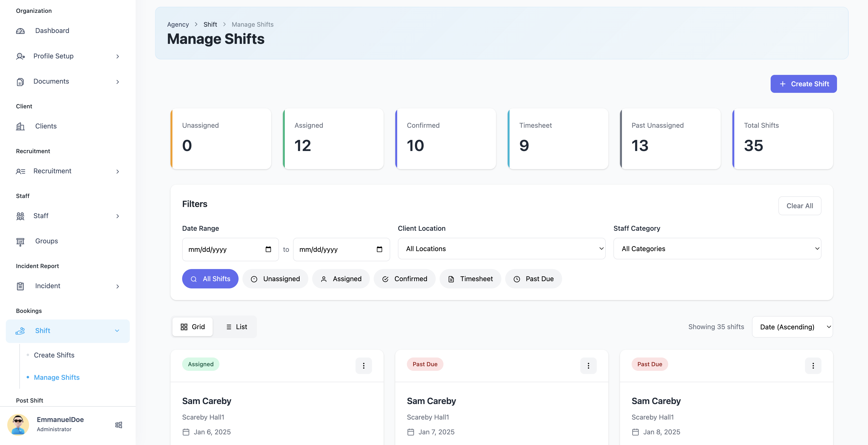Select the Clients icon in the sidebar

tap(21, 127)
